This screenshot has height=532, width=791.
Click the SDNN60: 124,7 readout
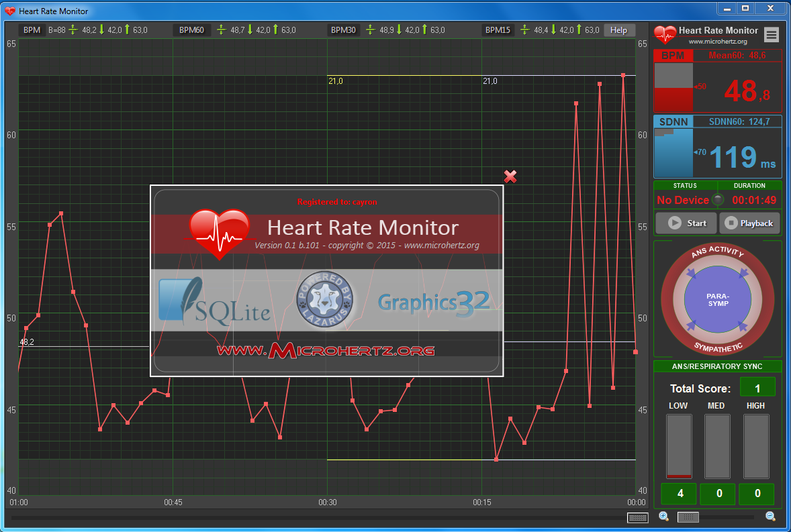tap(739, 121)
